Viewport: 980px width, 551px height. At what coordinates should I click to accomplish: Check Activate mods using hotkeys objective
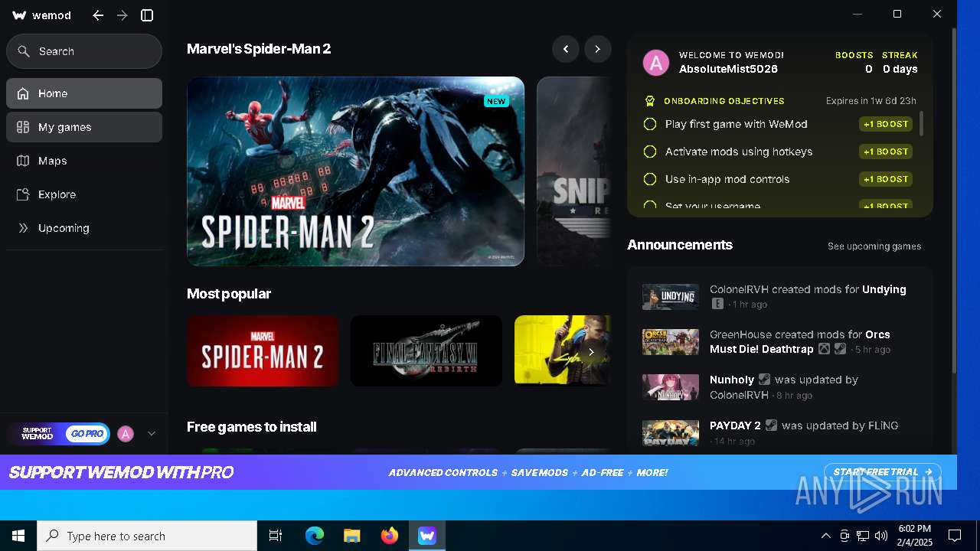(650, 152)
